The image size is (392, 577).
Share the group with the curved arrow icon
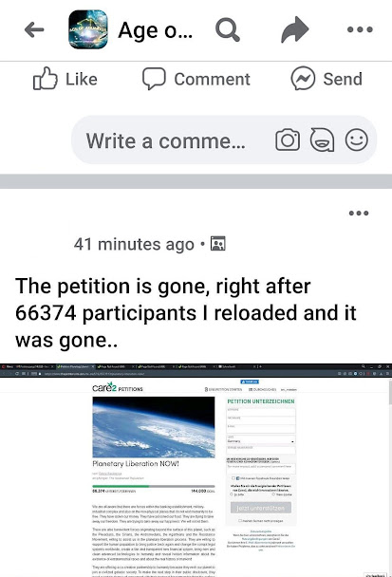(294, 29)
